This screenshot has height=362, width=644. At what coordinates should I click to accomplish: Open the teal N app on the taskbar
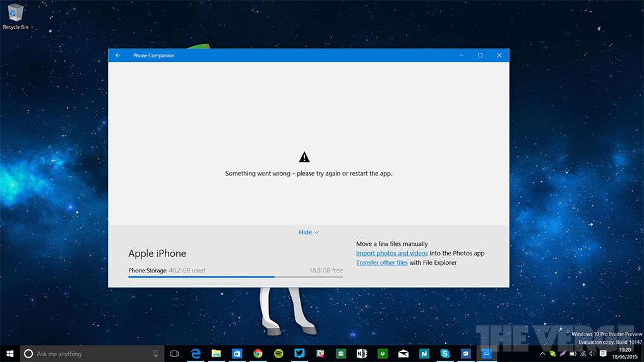coord(424,353)
